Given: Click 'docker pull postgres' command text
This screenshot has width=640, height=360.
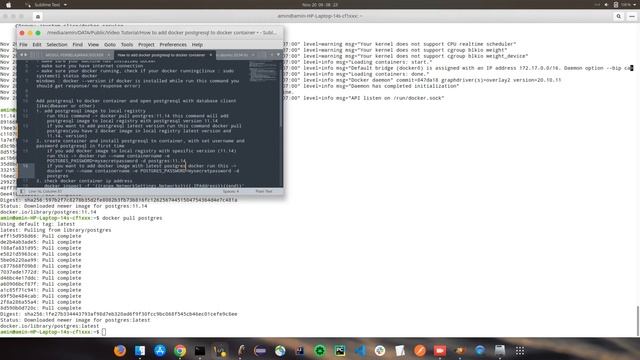Looking at the screenshot, I should [132, 218].
